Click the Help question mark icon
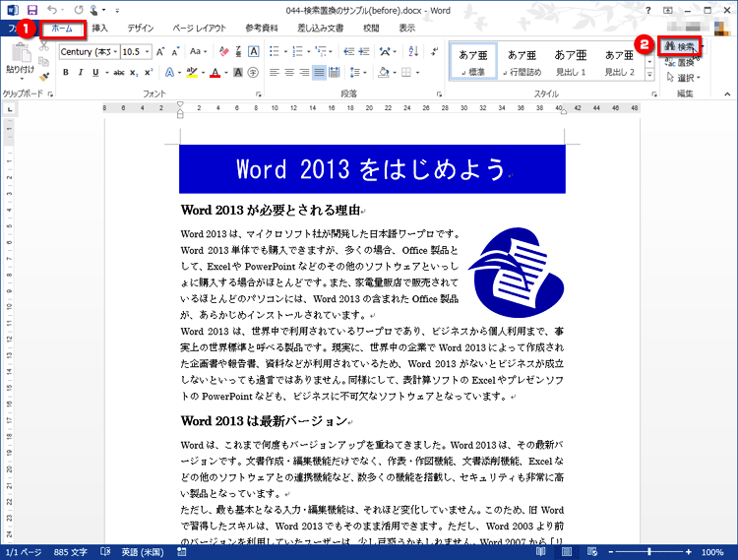Image resolution: width=738 pixels, height=560 pixels. click(648, 10)
